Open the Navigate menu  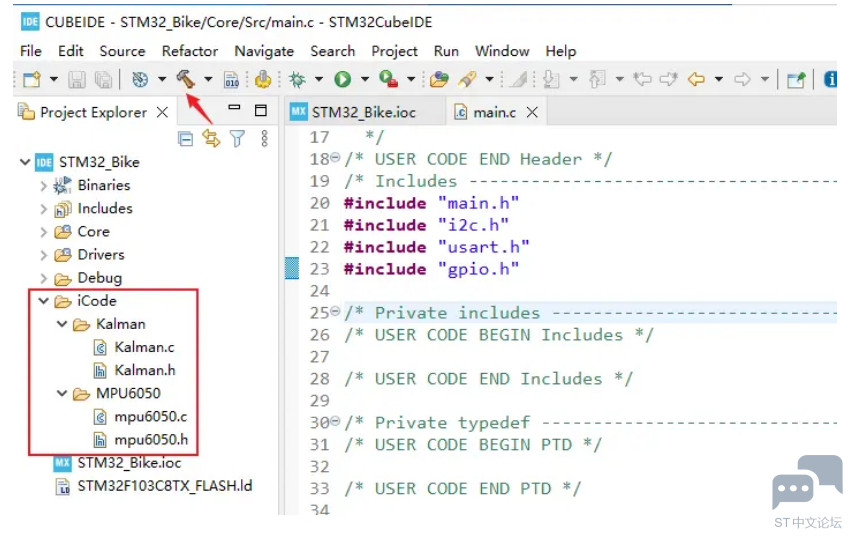pyautogui.click(x=264, y=52)
